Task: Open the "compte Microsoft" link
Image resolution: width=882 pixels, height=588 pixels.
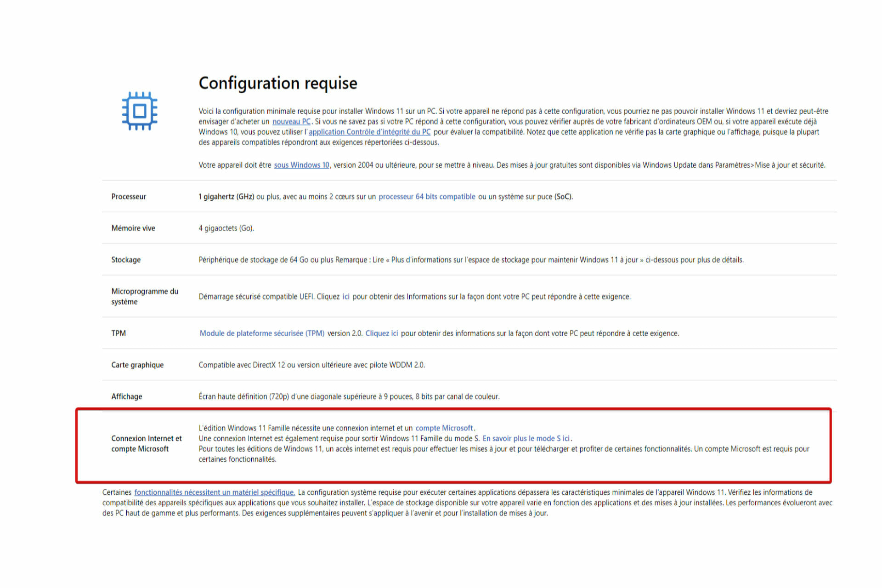Action: (x=444, y=428)
